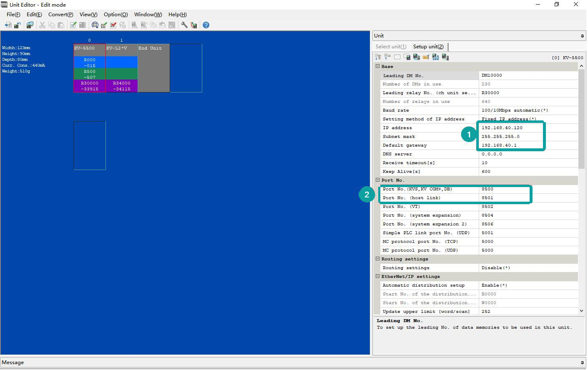This screenshot has height=370, width=588.
Task: Click the Cut scissors toolbar icon
Action: 42,25
